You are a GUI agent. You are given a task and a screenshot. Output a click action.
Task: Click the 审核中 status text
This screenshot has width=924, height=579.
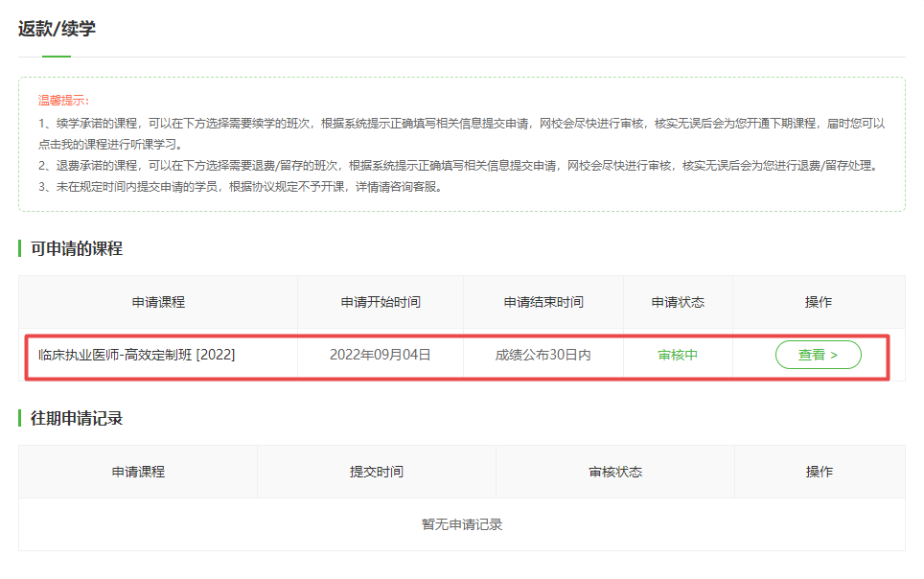pyautogui.click(x=678, y=355)
